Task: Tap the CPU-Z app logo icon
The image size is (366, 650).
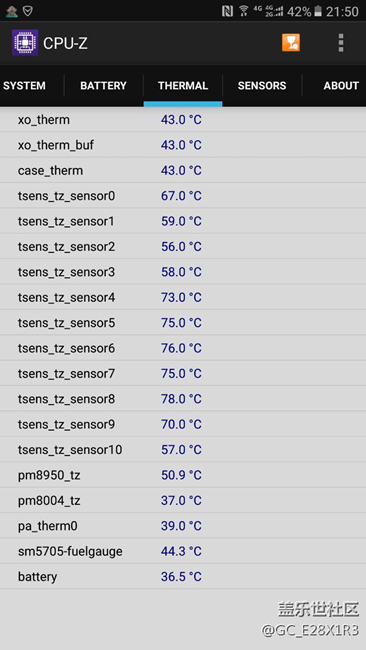Action: click(25, 43)
